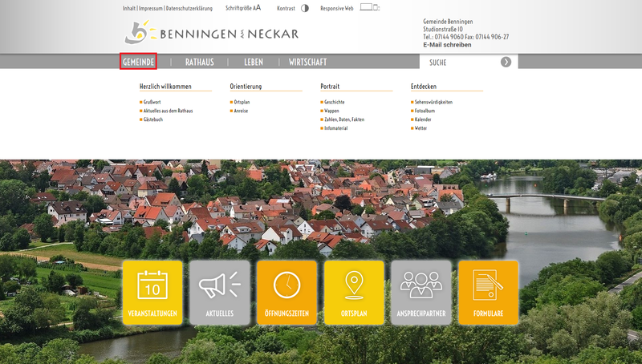This screenshot has width=642, height=364.
Task: Expand the Leben navigation menu
Action: point(254,62)
